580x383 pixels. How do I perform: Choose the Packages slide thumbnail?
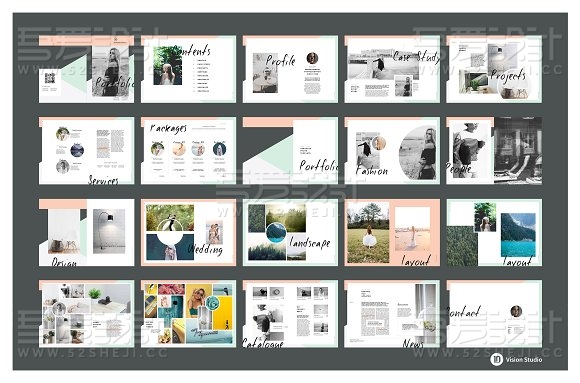pyautogui.click(x=188, y=151)
